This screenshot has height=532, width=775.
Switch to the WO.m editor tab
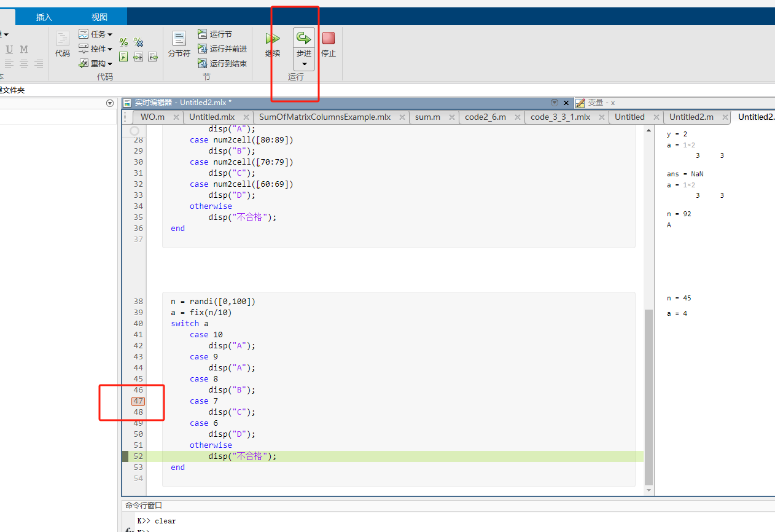point(152,117)
